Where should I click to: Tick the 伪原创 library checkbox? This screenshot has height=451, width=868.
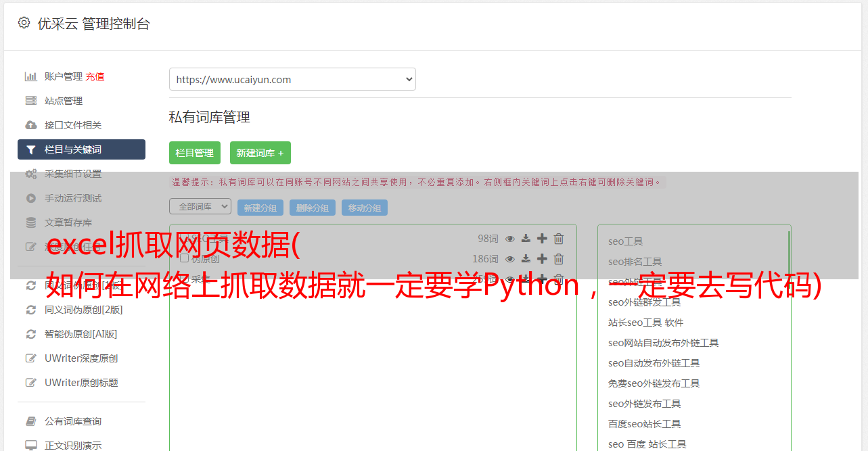(184, 258)
